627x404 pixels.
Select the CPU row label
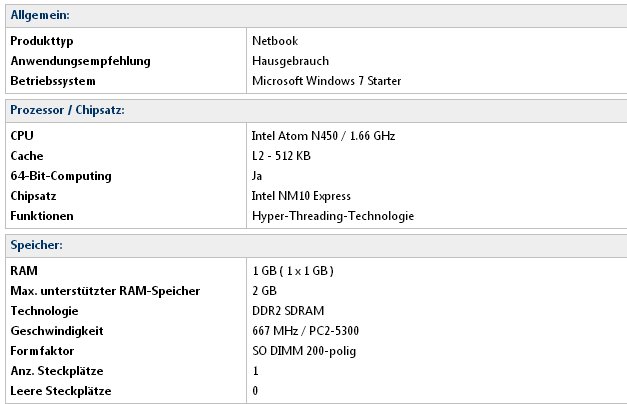22,136
